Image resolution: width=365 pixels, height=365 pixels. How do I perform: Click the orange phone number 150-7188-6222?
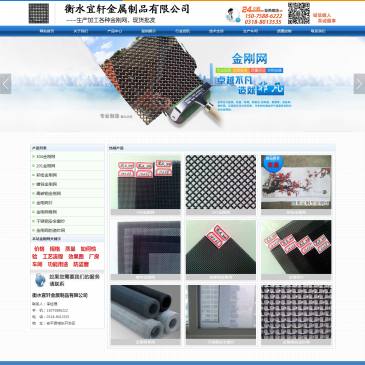(263, 16)
